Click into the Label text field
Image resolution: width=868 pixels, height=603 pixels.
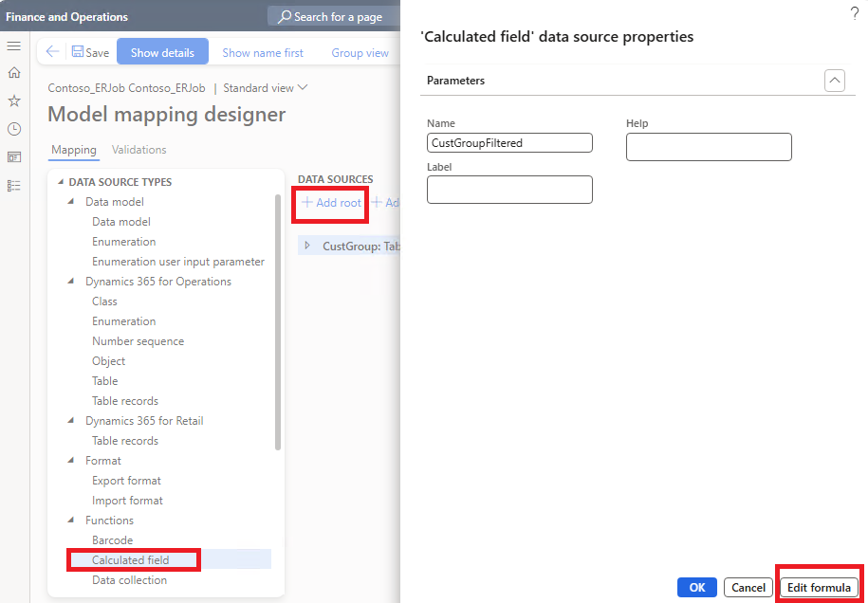click(509, 190)
